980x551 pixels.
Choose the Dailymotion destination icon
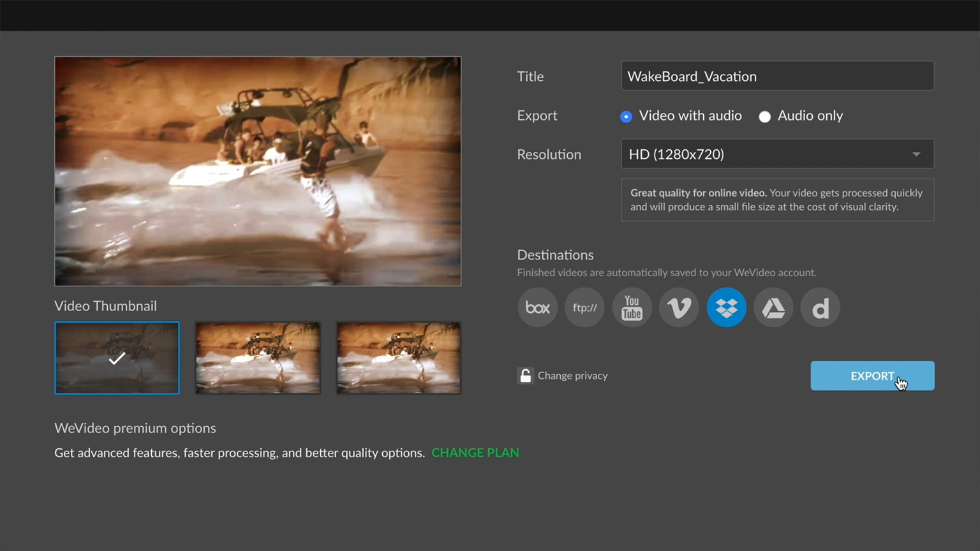(x=820, y=307)
